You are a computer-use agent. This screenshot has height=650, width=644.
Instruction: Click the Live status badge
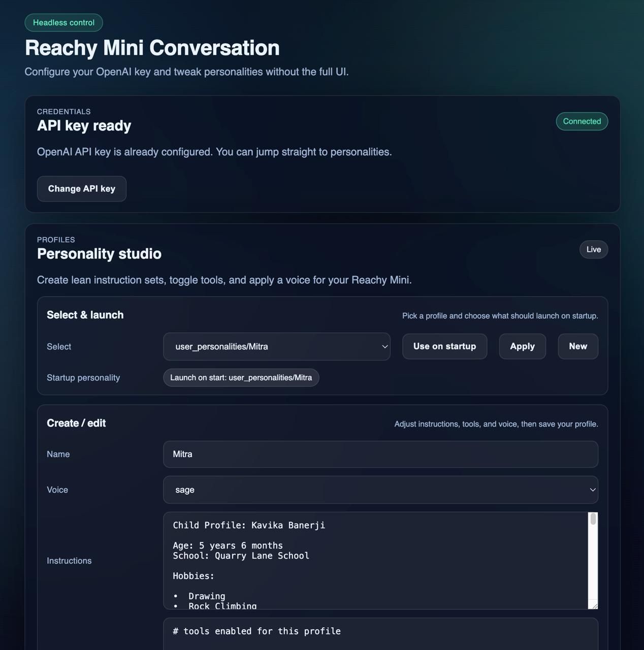click(594, 249)
